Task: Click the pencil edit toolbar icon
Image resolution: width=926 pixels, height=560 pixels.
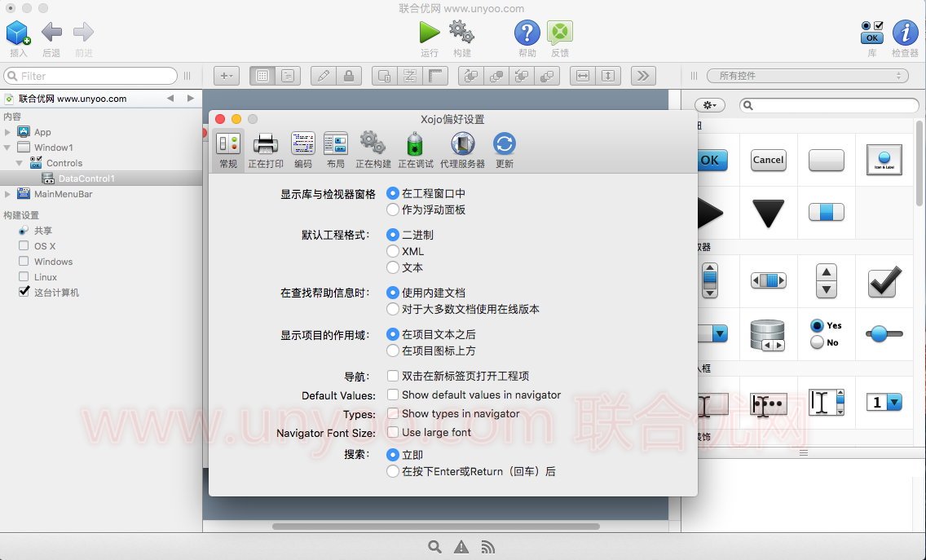Action: pos(323,76)
